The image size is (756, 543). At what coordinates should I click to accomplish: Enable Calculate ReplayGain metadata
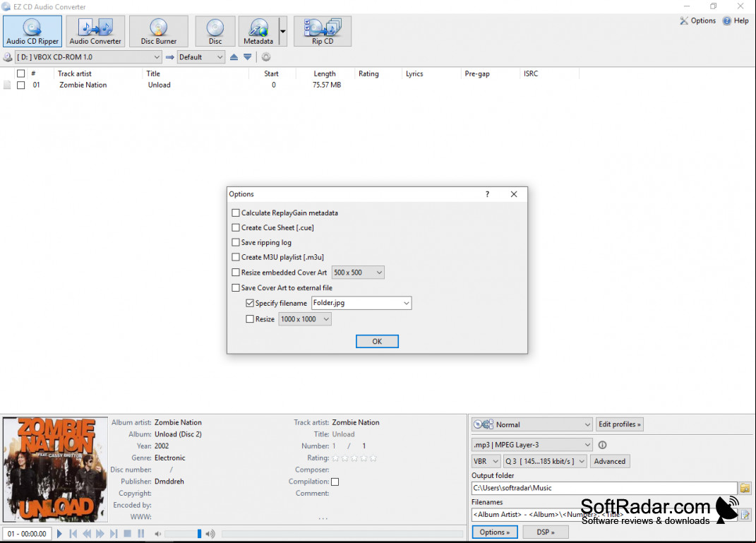pyautogui.click(x=236, y=213)
